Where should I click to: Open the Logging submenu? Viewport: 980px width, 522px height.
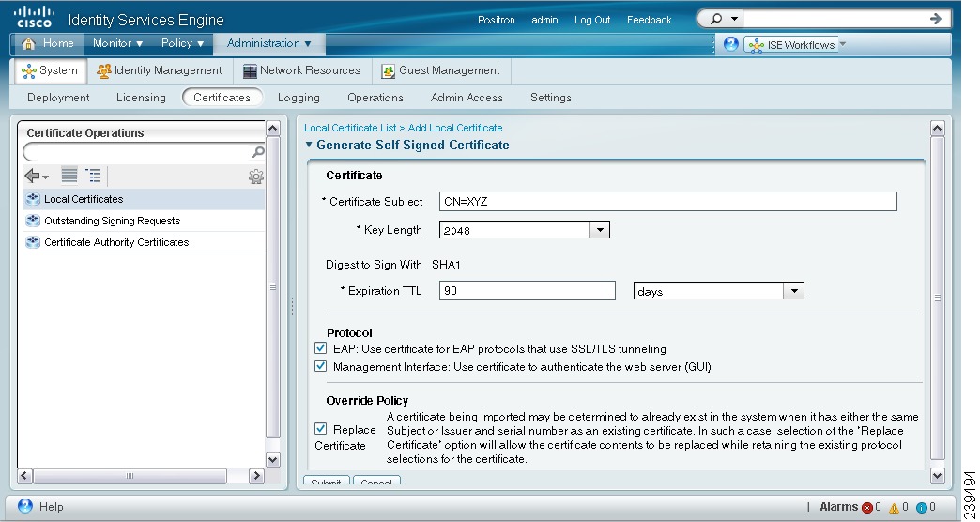coord(299,98)
